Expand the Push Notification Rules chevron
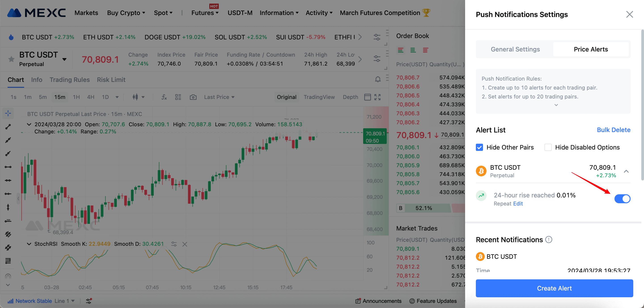644x308 pixels. point(556,105)
